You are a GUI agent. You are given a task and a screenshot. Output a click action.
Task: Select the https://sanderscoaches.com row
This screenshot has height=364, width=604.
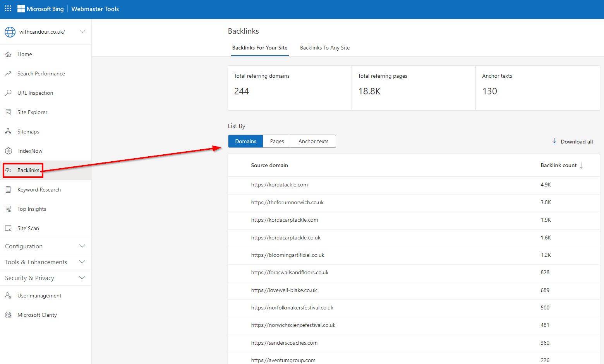click(x=414, y=343)
